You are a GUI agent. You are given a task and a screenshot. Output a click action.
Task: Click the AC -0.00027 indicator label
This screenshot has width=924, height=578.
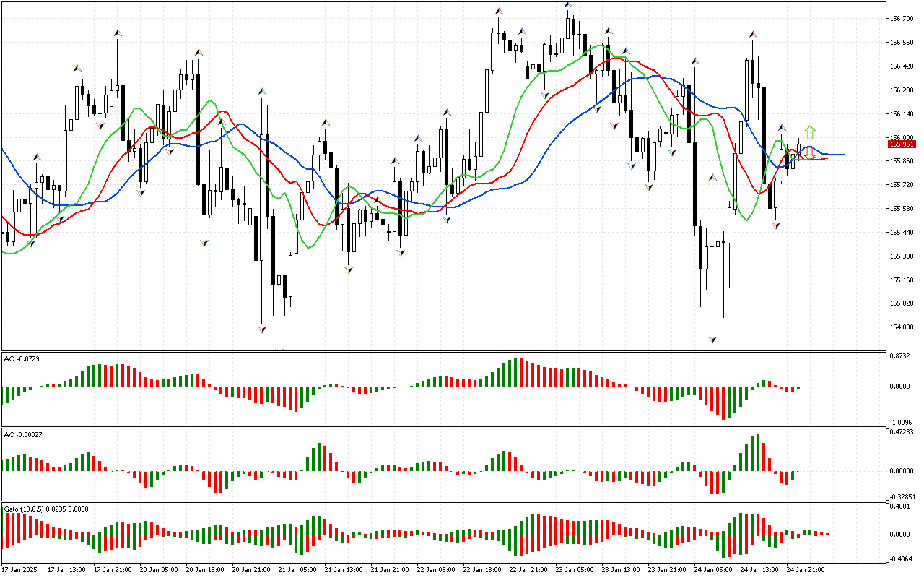[22, 434]
